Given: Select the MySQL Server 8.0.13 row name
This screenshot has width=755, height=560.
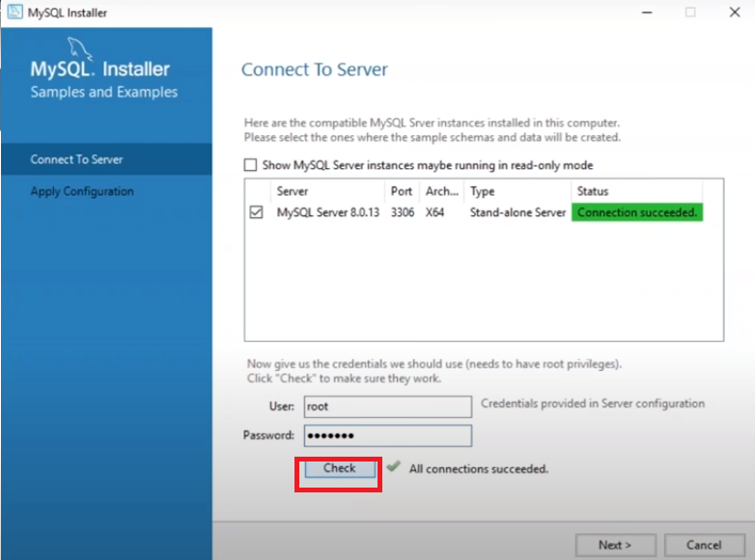Looking at the screenshot, I should click(328, 212).
